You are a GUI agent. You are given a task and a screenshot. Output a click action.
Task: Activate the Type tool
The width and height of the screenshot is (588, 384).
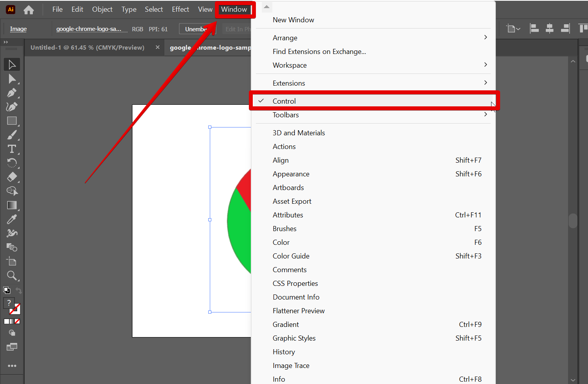(x=12, y=149)
